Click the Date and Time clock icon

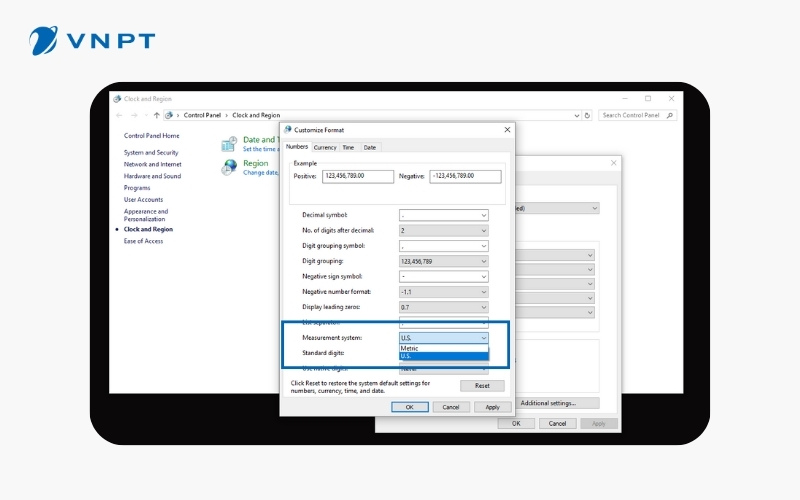pos(229,143)
